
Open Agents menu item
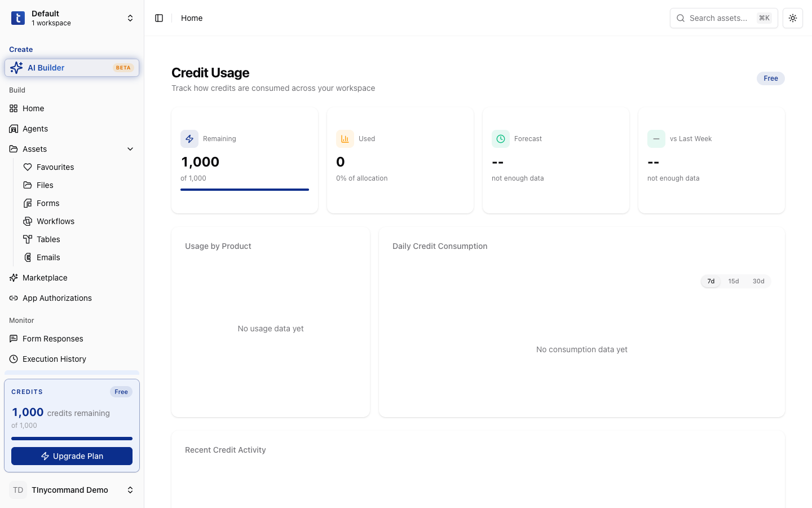[72, 129]
